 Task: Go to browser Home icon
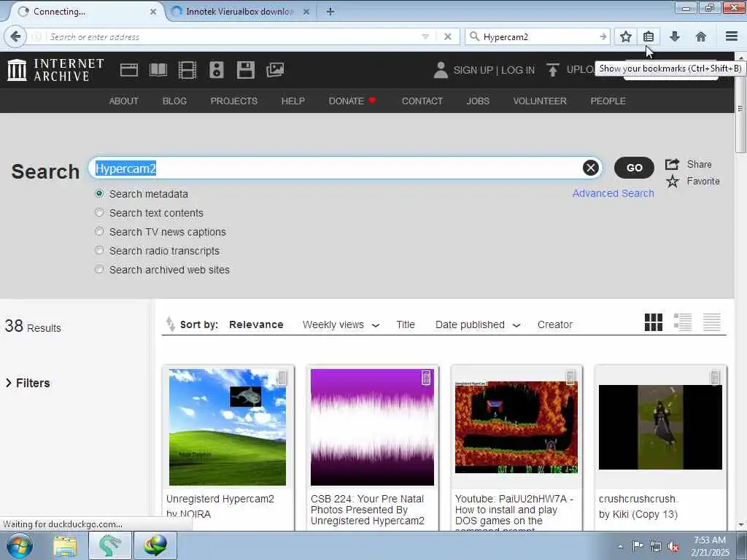click(701, 36)
